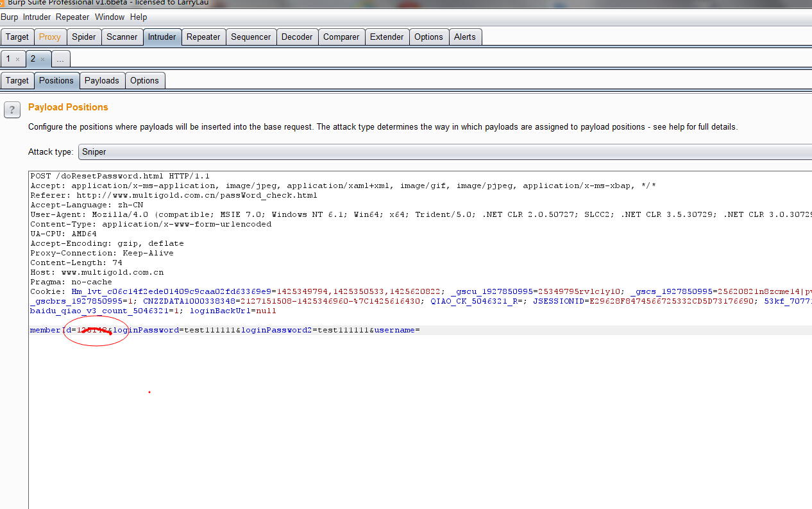Open the Window menu
The image size is (812, 509).
tap(110, 17)
